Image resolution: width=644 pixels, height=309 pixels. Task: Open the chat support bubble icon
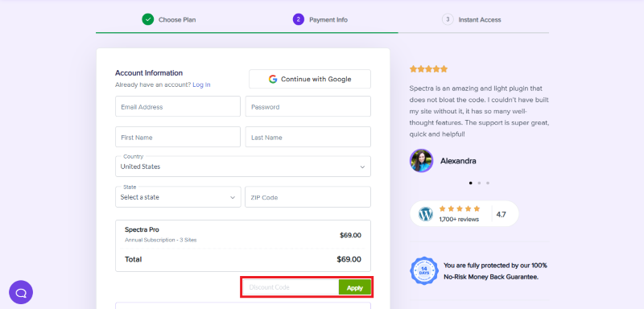pyautogui.click(x=21, y=292)
